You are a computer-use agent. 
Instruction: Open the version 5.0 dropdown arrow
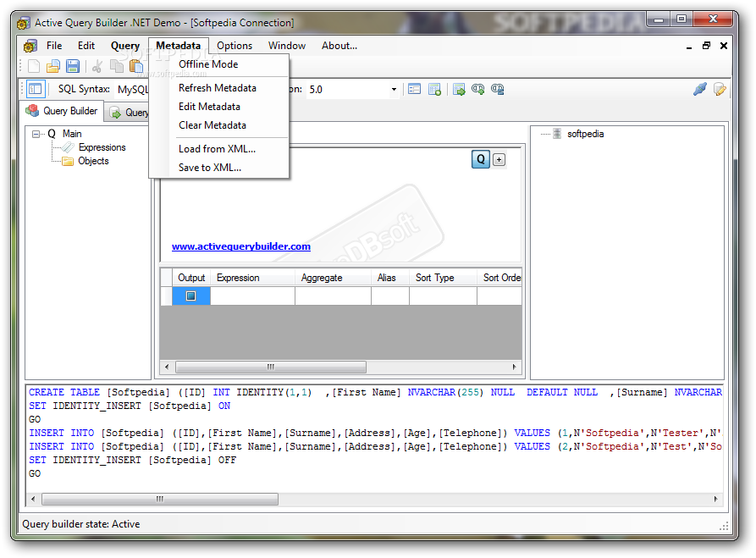394,89
